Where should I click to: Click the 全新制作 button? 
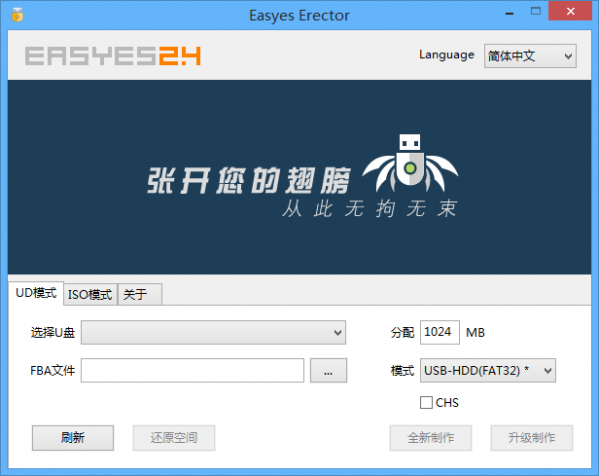point(431,437)
